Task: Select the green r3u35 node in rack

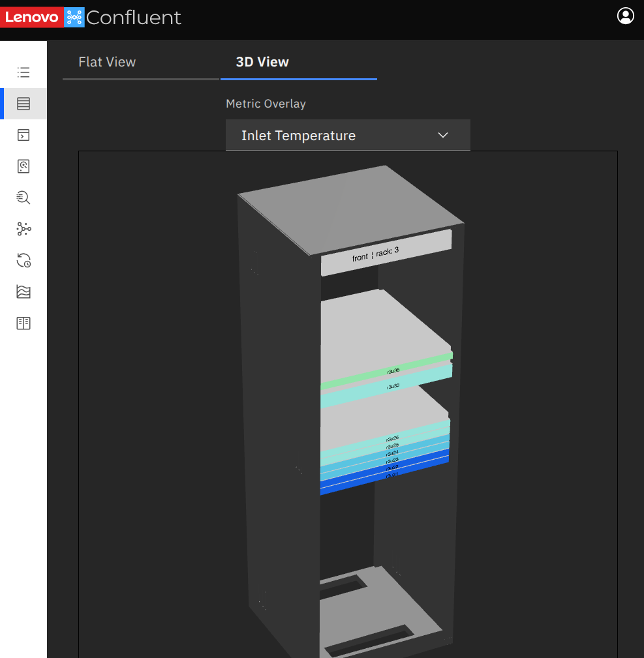Action: [x=386, y=371]
